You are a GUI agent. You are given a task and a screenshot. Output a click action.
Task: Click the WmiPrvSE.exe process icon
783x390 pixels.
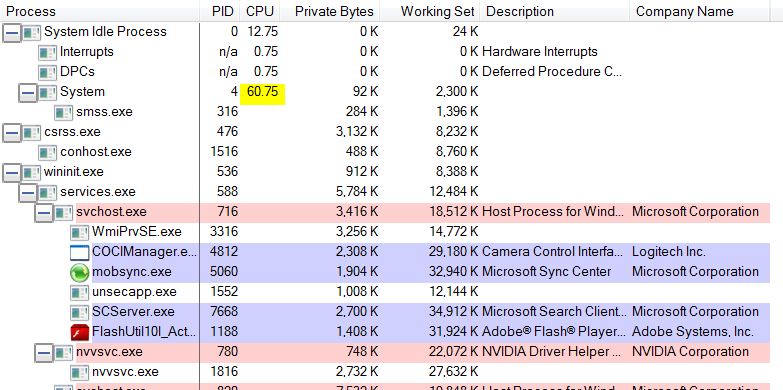click(79, 232)
